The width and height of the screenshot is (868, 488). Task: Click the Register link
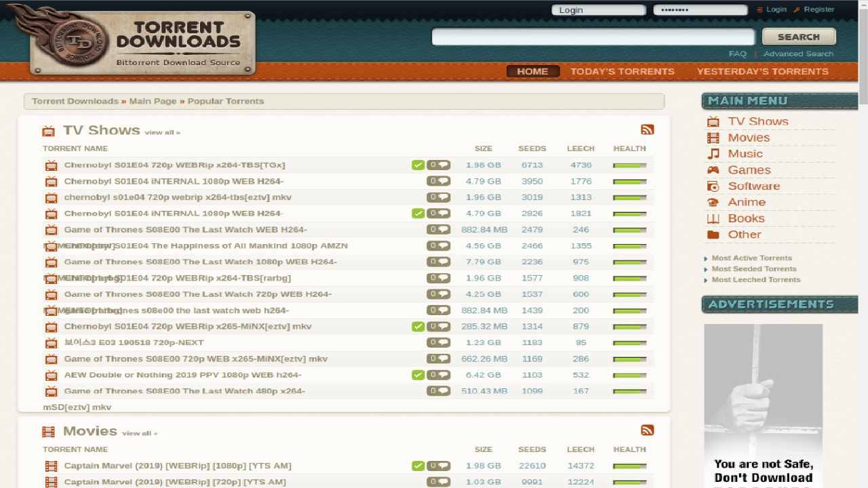(x=819, y=9)
